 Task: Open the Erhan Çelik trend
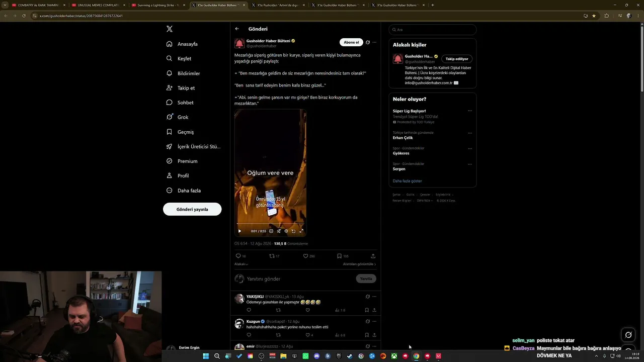[x=403, y=138]
